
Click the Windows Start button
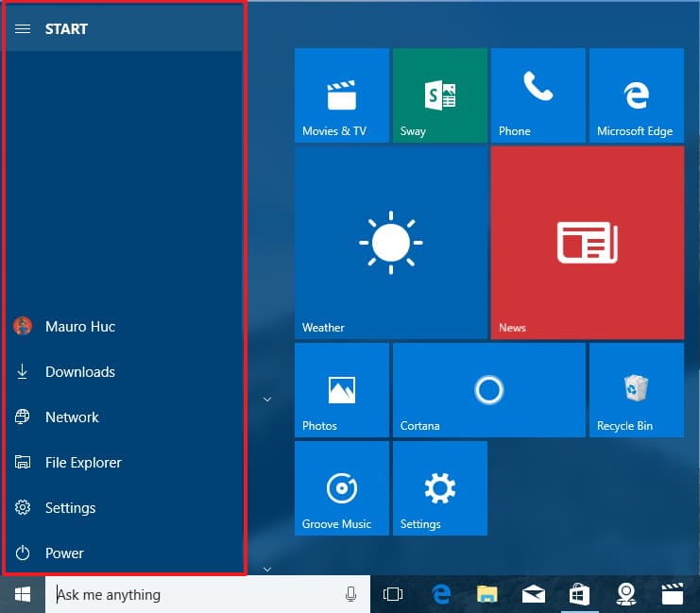pos(23,594)
